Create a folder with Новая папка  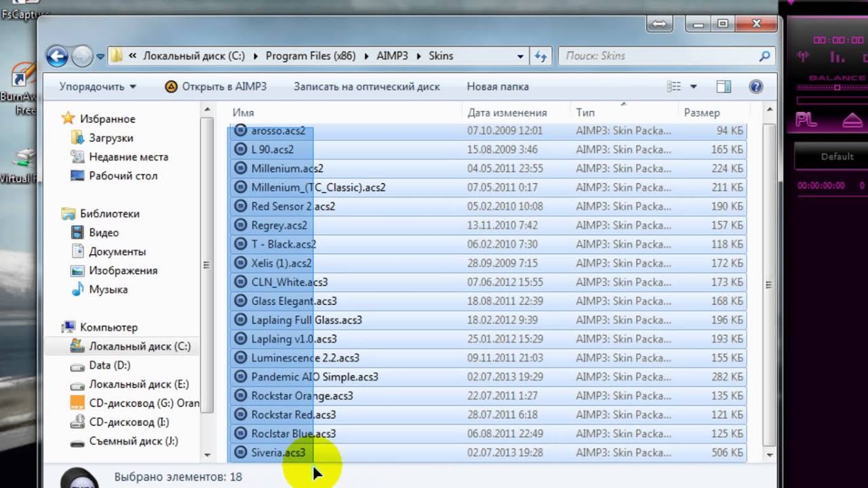coord(498,87)
